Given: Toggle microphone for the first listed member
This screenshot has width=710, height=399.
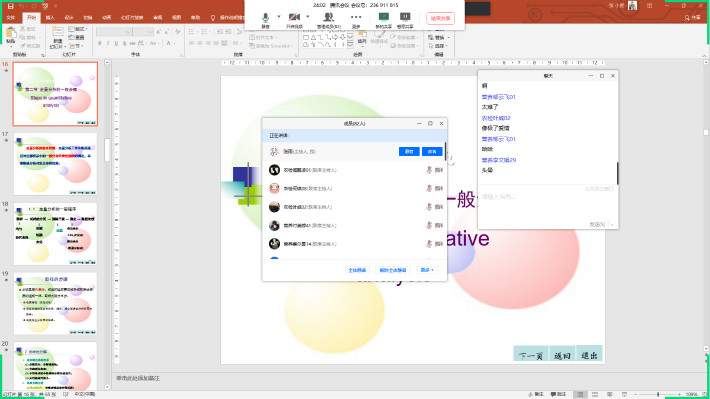Looking at the screenshot, I should (429, 170).
